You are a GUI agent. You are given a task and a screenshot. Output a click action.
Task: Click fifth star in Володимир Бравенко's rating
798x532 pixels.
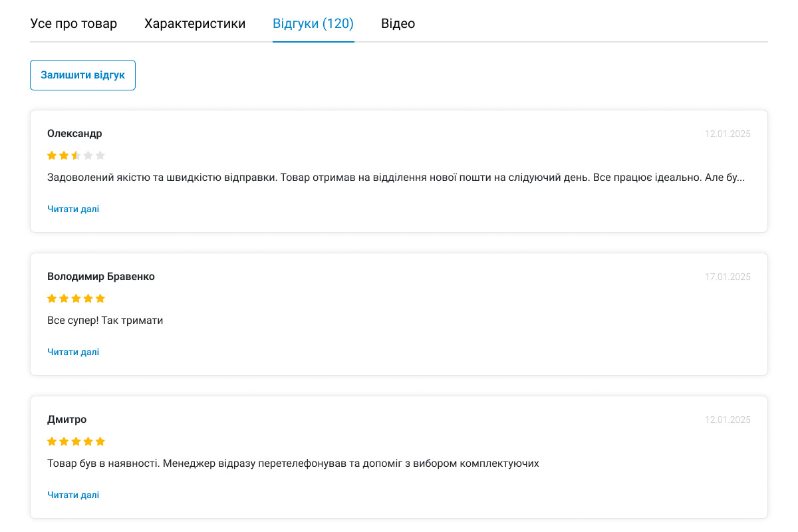point(100,299)
